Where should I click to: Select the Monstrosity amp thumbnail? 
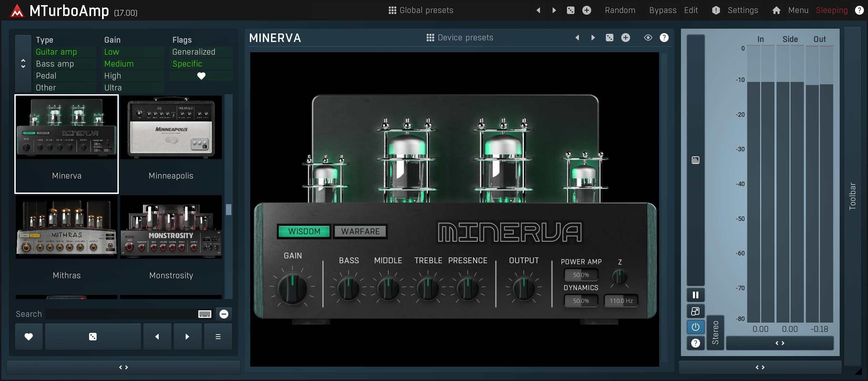tap(171, 227)
